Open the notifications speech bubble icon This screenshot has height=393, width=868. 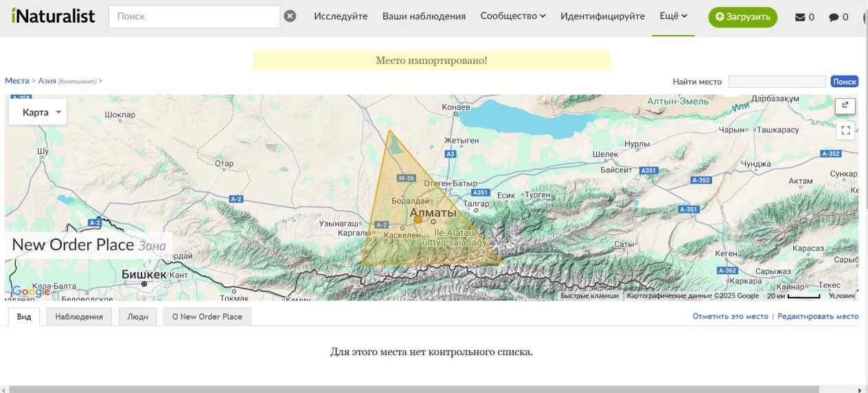coord(834,17)
